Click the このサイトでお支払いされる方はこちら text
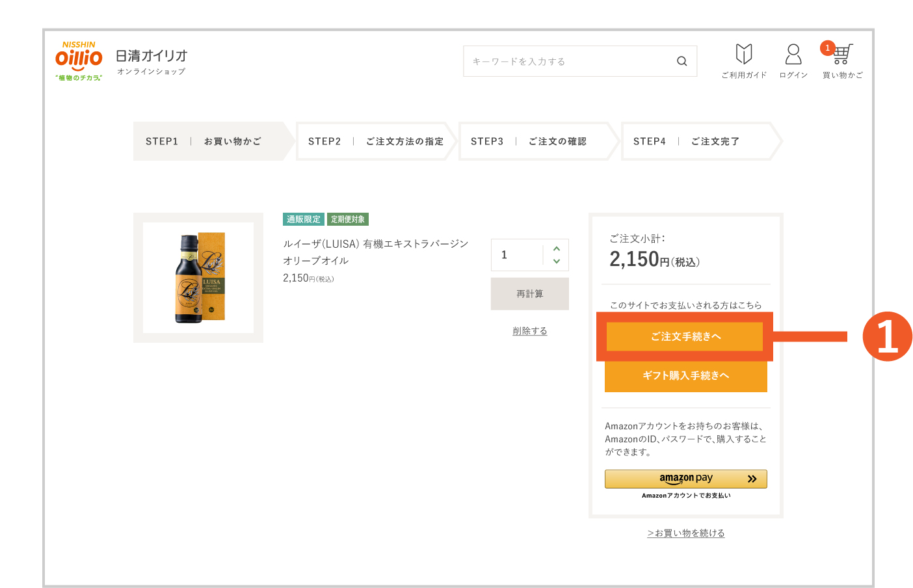Screen dimensions: 913x588 [x=685, y=305]
